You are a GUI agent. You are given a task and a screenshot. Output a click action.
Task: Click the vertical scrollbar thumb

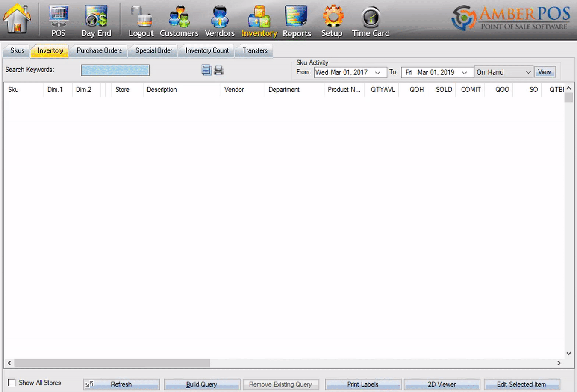[568, 97]
